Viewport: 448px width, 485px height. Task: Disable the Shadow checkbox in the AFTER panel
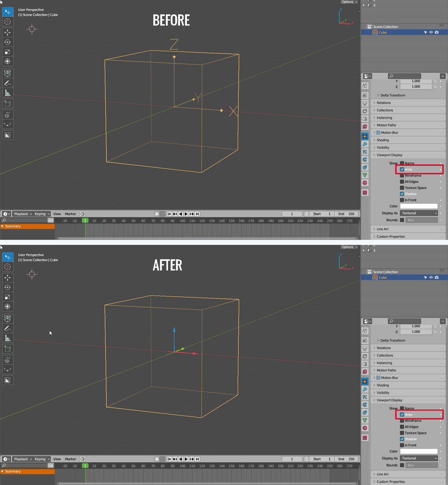402,439
